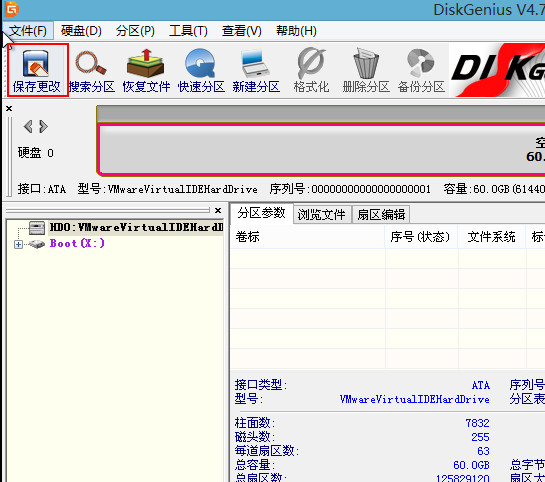Click the heads value 255
This screenshot has width=545, height=482.
point(480,437)
